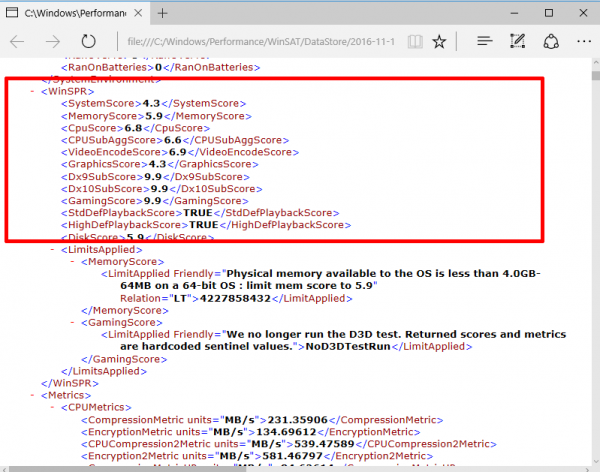The height and width of the screenshot is (472, 600).
Task: Make a Web Note
Action: click(517, 41)
